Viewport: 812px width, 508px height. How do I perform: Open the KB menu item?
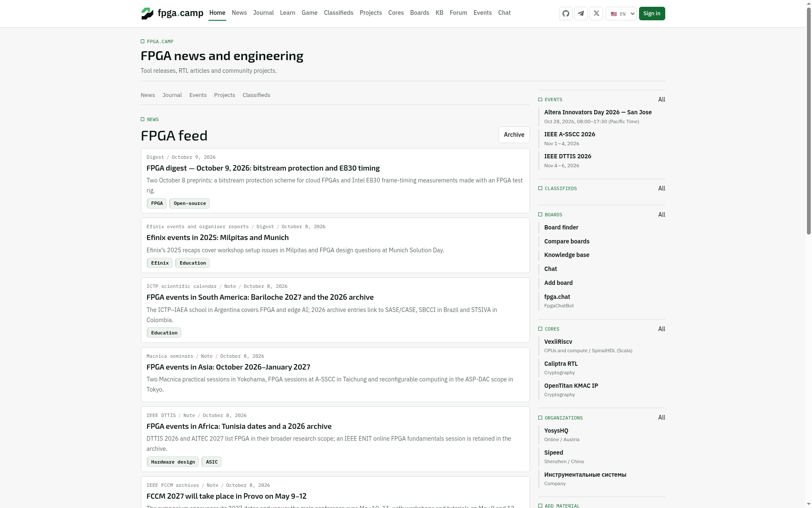439,13
